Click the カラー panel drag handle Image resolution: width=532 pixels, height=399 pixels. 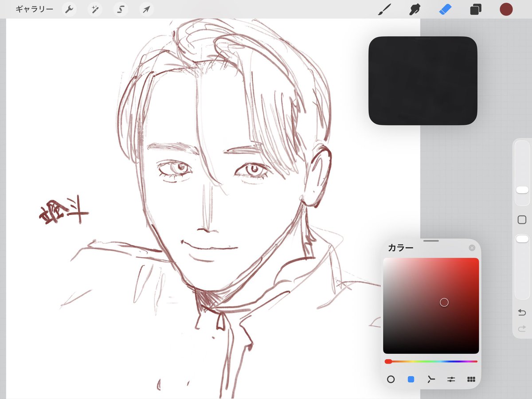(x=431, y=241)
